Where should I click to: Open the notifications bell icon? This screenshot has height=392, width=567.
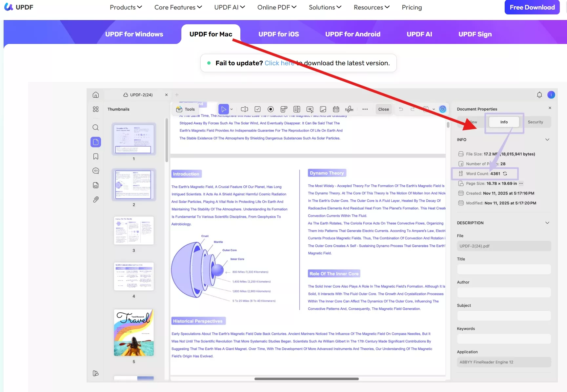pos(539,95)
